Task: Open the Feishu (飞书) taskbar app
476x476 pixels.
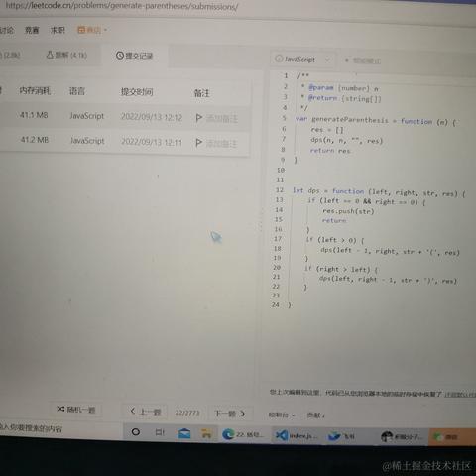Action: point(341,436)
